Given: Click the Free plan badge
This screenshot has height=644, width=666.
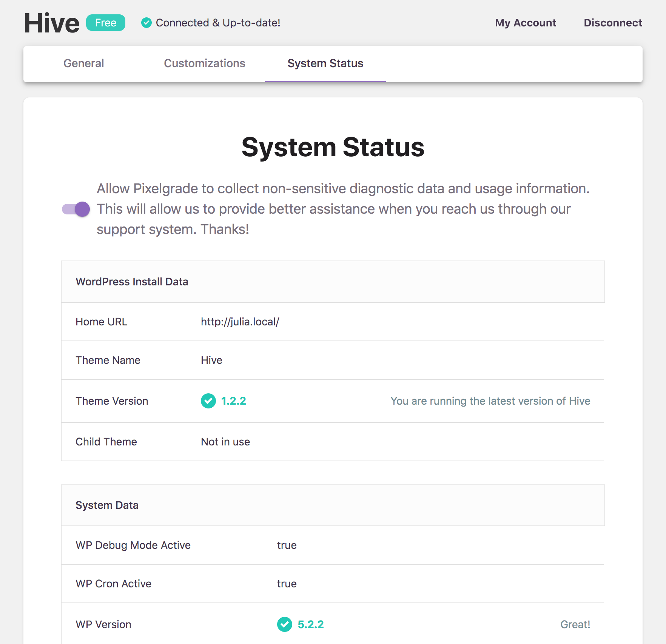Looking at the screenshot, I should [x=105, y=23].
